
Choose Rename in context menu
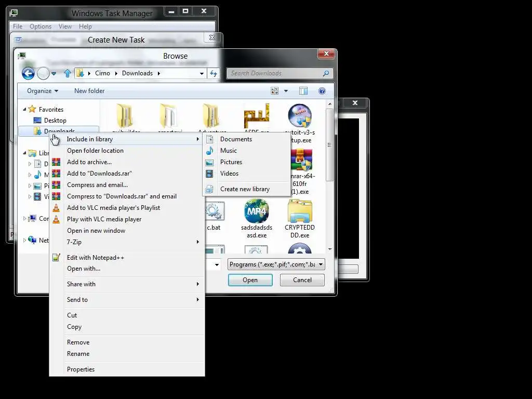[x=127, y=353]
